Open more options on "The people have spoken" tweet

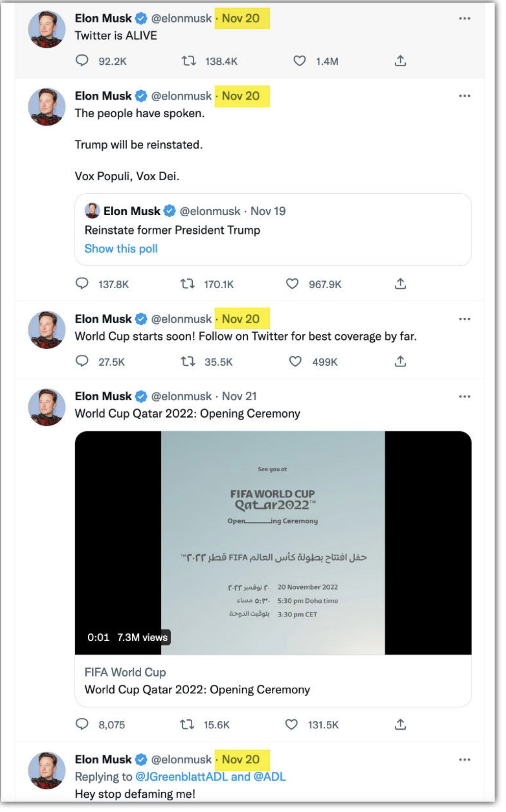pos(464,96)
